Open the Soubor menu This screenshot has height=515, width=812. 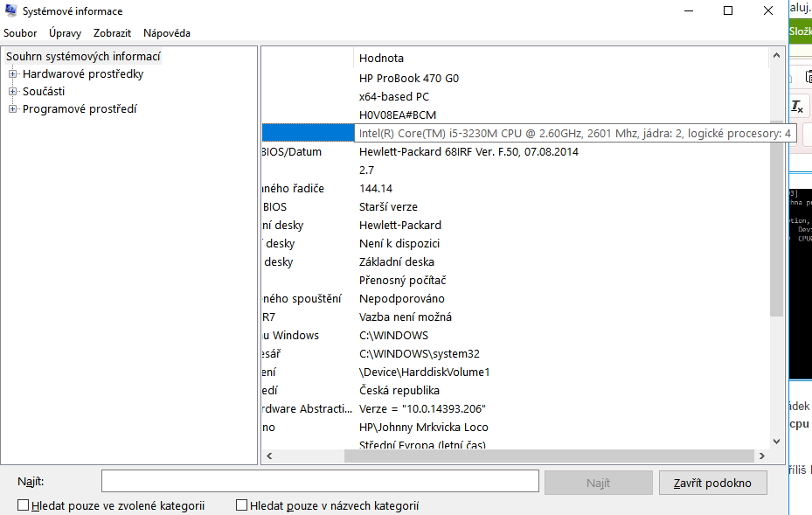pos(20,33)
